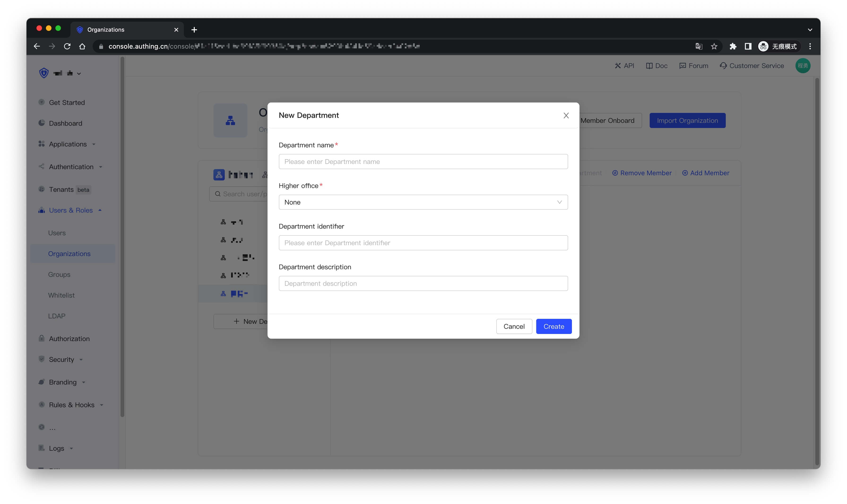Focus the Department name input field
The image size is (847, 504).
[x=423, y=162]
